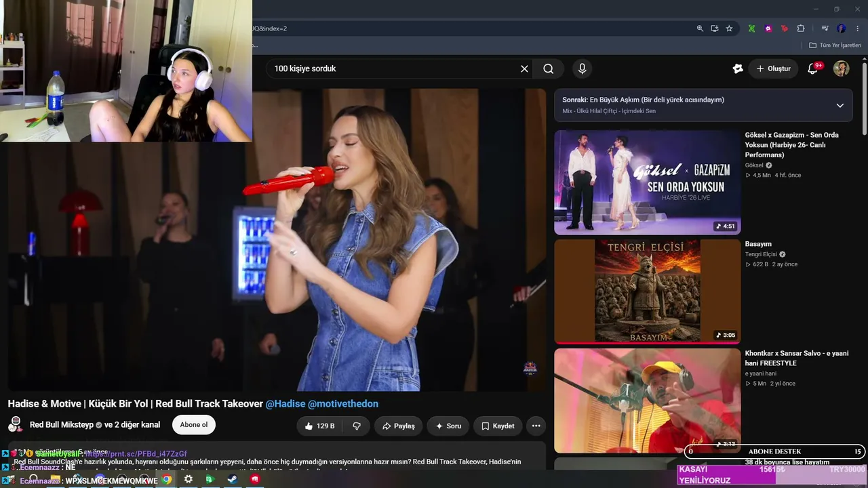Open the Khontkar x Sansar Salvo thumbnail
Image resolution: width=868 pixels, height=488 pixels.
pos(647,401)
